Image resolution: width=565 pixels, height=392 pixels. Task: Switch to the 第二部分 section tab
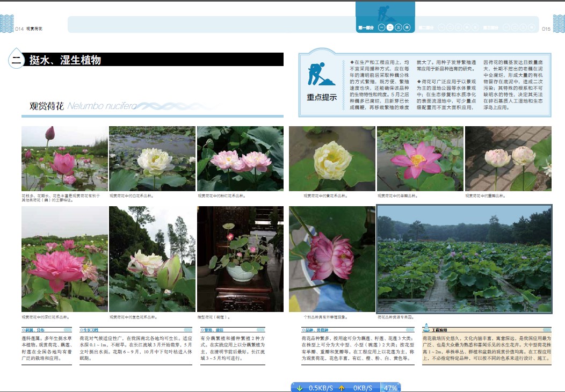coord(426,27)
